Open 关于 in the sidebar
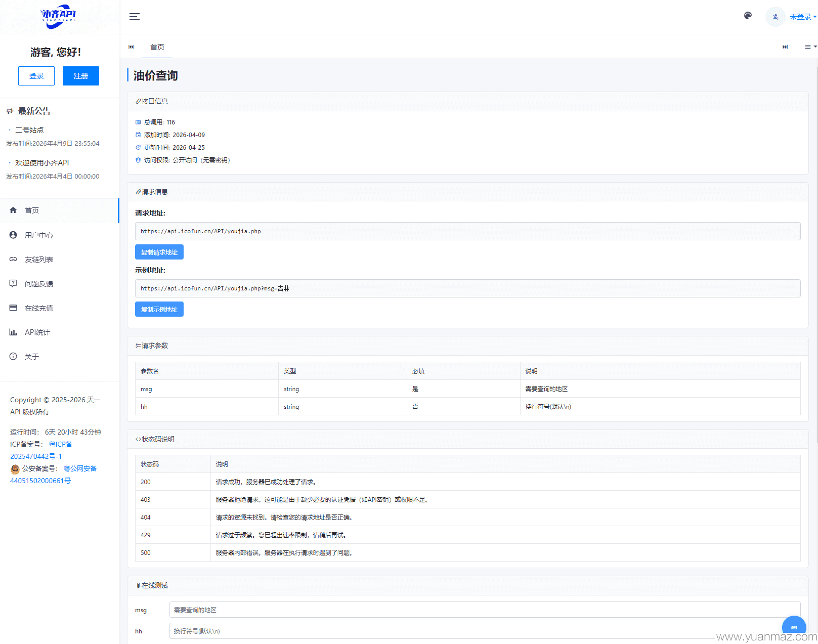Image resolution: width=818 pixels, height=644 pixels. point(59,357)
